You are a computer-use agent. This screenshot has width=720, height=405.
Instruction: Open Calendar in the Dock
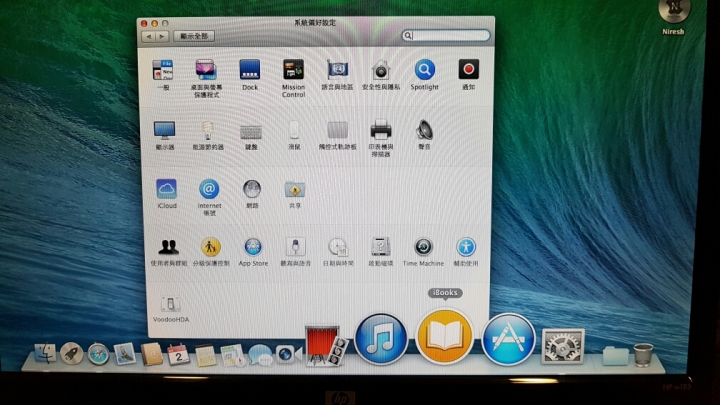[178, 354]
